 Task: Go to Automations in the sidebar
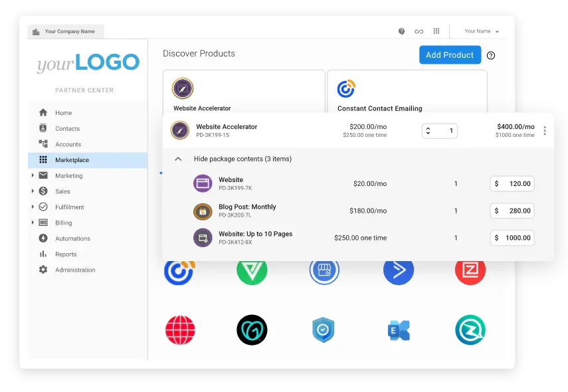(x=72, y=239)
